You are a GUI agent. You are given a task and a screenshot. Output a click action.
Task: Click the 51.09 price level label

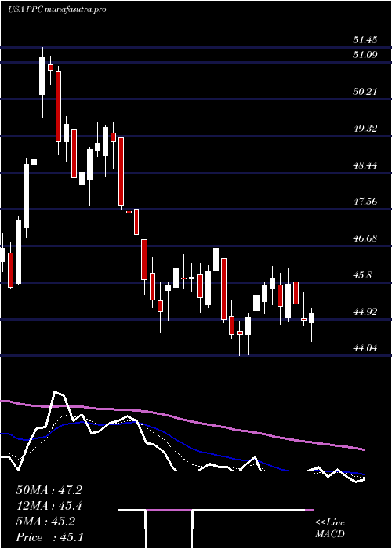point(365,55)
